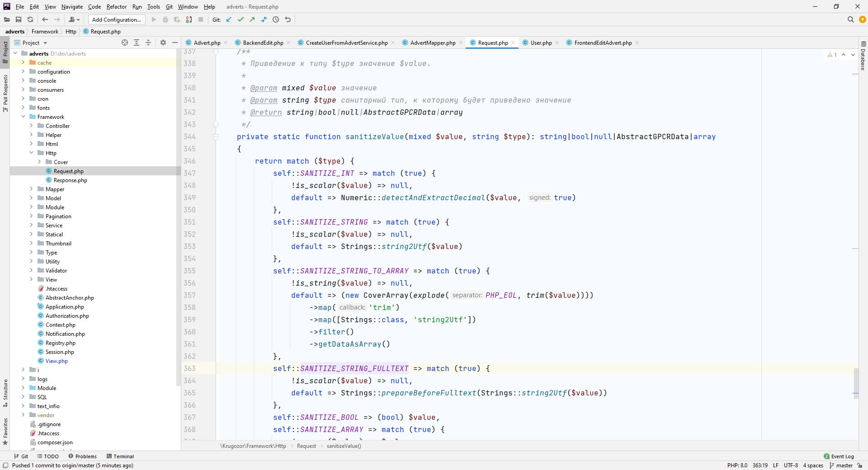Click the Git Commit checkmark icon
The width and height of the screenshot is (868, 470).
(241, 19)
